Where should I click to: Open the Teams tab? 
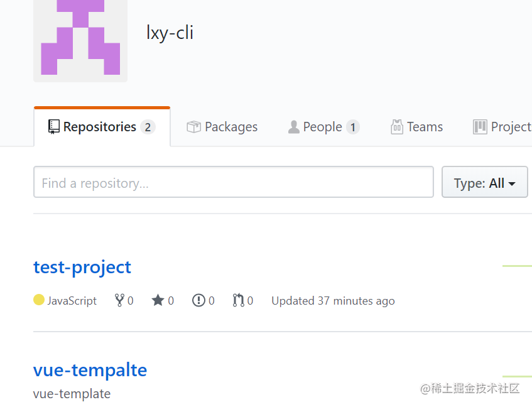[416, 127]
